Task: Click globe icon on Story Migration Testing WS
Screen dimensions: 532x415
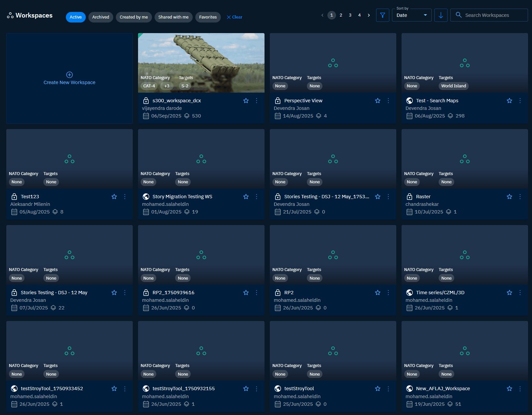Action: point(146,197)
